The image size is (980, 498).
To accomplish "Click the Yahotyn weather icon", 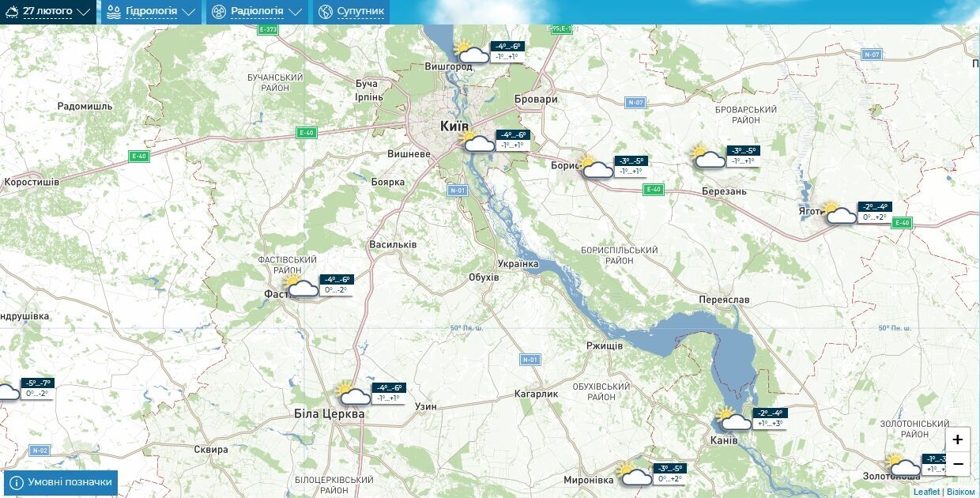I will coord(839,213).
